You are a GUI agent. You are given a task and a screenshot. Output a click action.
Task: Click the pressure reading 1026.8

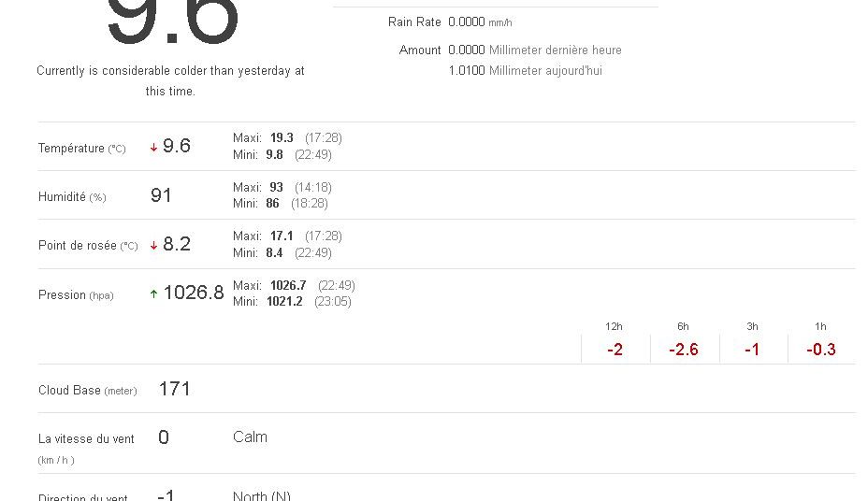[194, 293]
